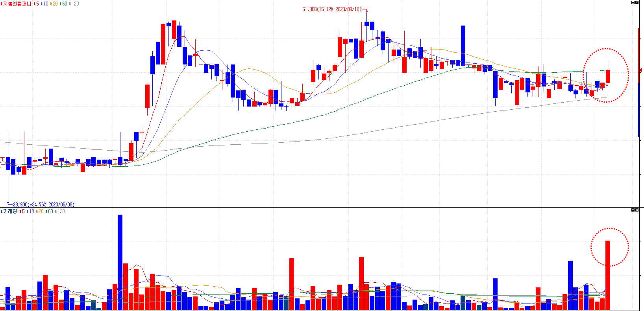This screenshot has height=311, width=644.
Task: Click the 51,000 high price label
Action: point(331,9)
